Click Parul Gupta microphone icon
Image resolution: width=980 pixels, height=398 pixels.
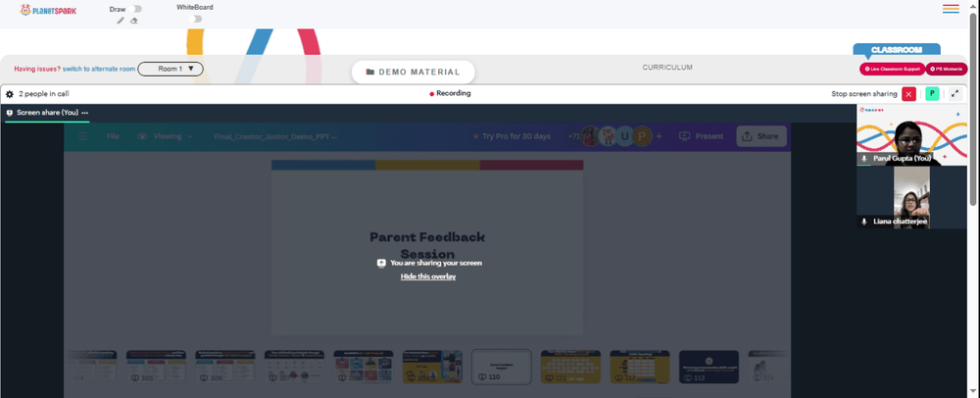point(864,159)
